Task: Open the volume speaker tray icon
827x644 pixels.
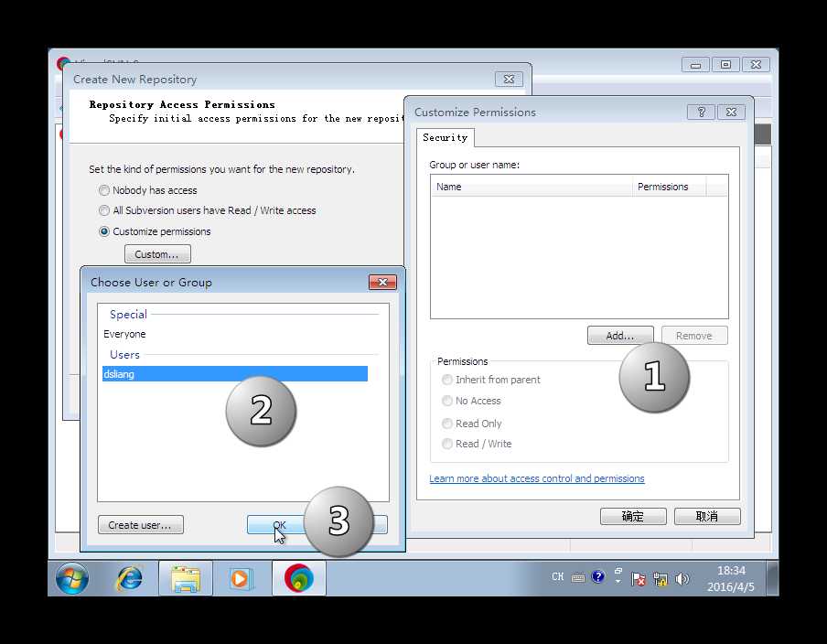Action: (x=682, y=579)
